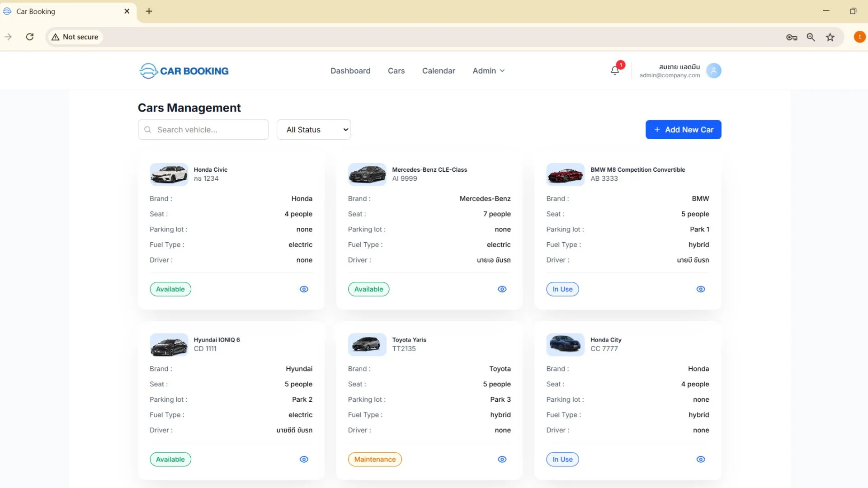The height and width of the screenshot is (488, 868).
Task: Open a new browser tab
Action: [149, 11]
